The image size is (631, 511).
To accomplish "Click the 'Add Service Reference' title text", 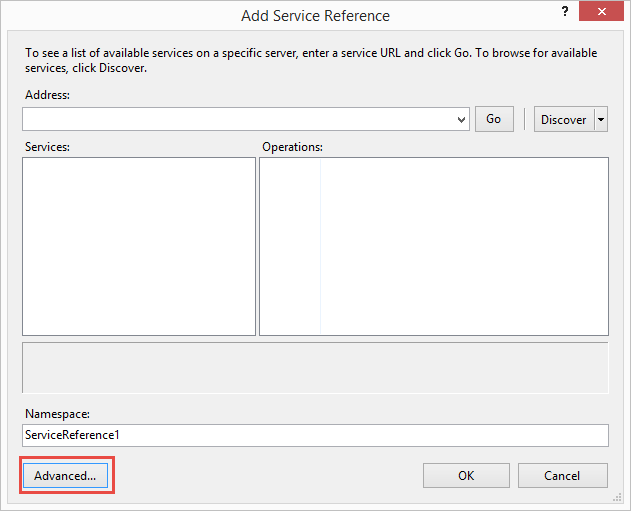I will 316,16.
